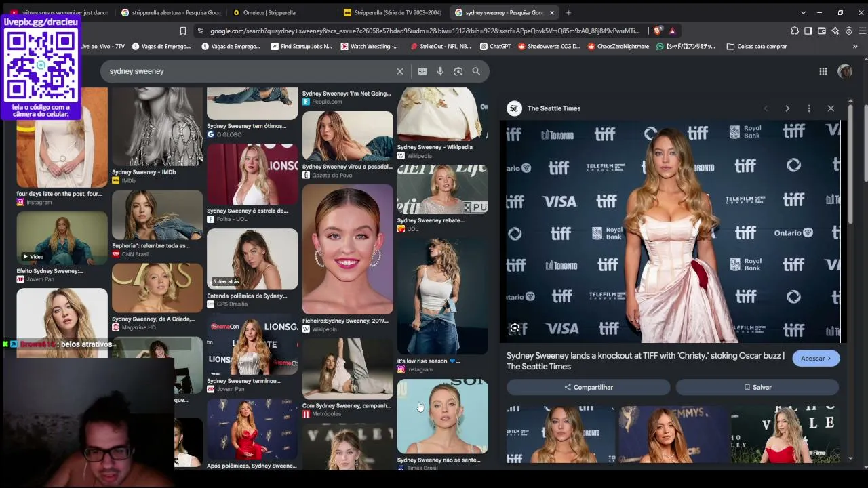The image size is (868, 488).
Task: Open the Brave Rewards triangle icon
Action: 672,30
